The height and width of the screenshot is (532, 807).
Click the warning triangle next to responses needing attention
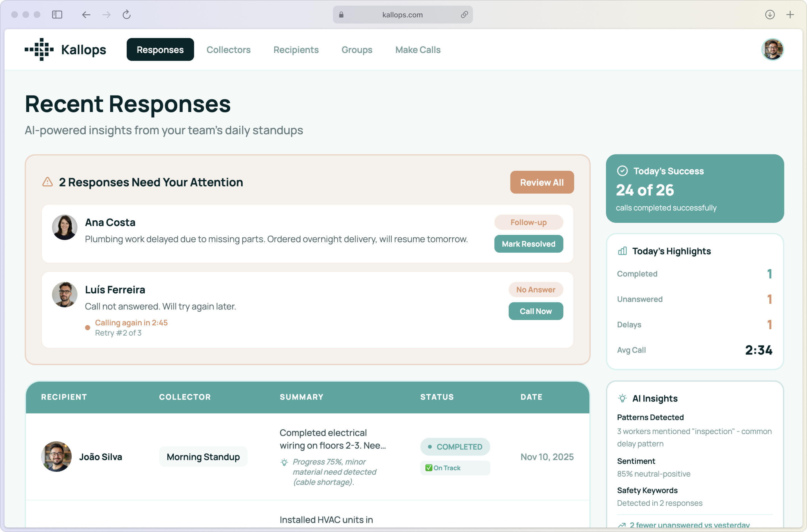(48, 182)
